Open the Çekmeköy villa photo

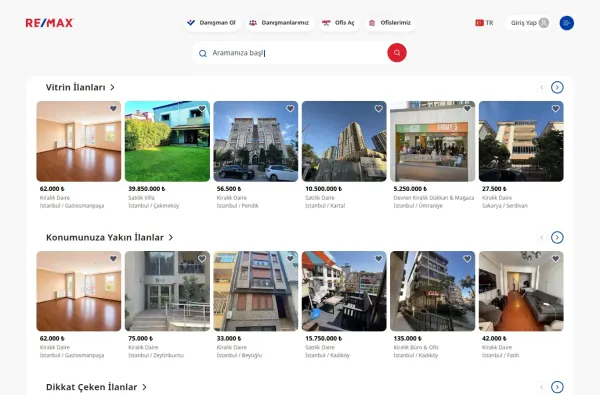click(x=167, y=141)
